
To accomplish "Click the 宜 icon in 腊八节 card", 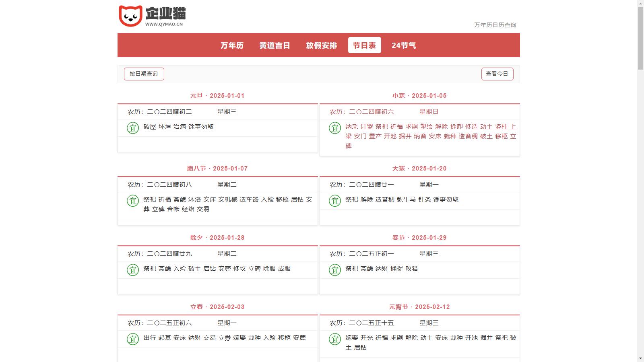I will [133, 201].
